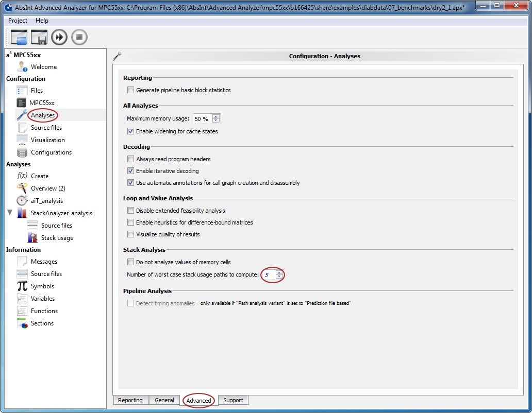
Task: Click the open project toolbar icon
Action: (19, 37)
